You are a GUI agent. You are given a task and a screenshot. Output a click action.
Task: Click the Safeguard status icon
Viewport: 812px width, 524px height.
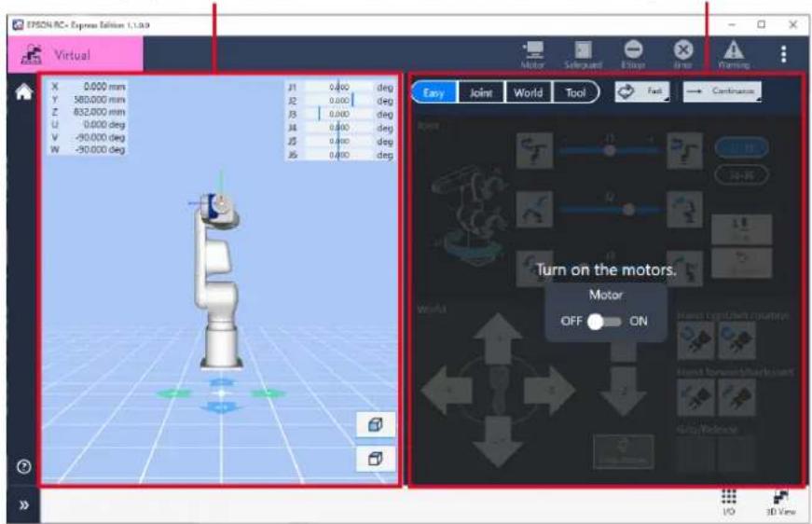(583, 55)
